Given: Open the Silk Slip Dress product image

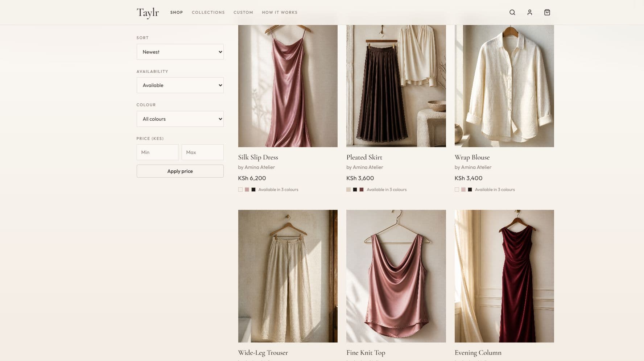Looking at the screenshot, I should 288,86.
